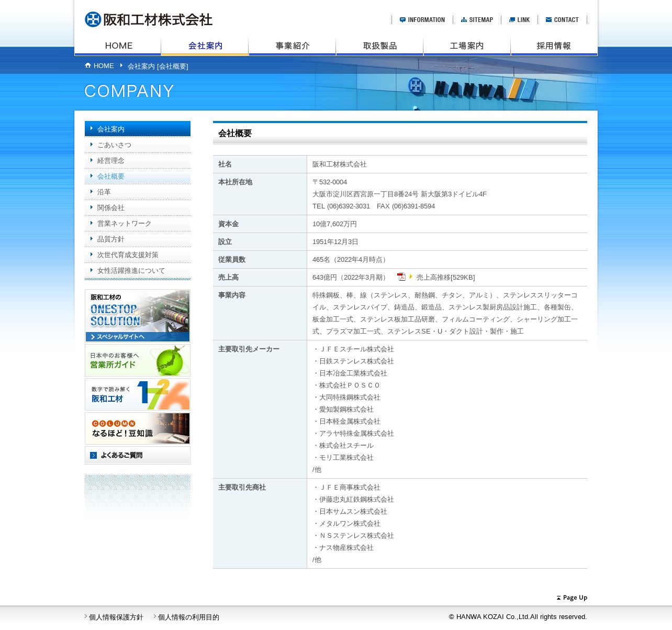Screen dimensions: 672x630
Task: Click the INFORMATION speech bubble icon
Action: pyautogui.click(x=402, y=20)
